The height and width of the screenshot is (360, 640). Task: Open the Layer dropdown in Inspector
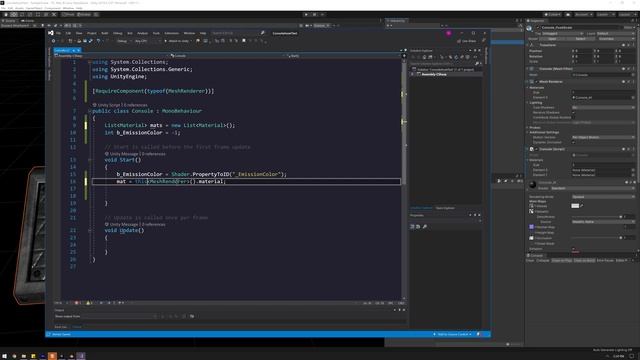click(616, 33)
